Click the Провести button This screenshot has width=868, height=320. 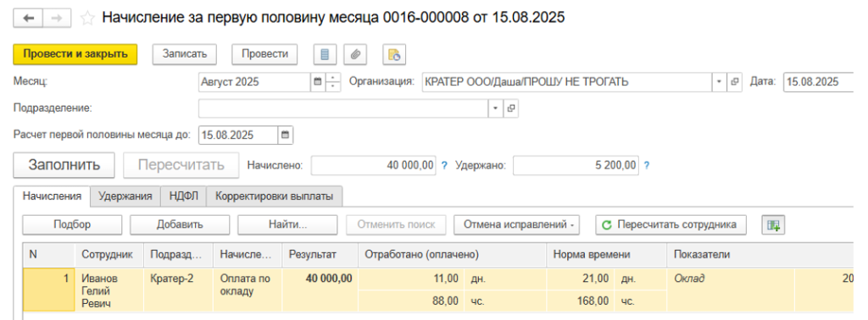[x=264, y=54]
